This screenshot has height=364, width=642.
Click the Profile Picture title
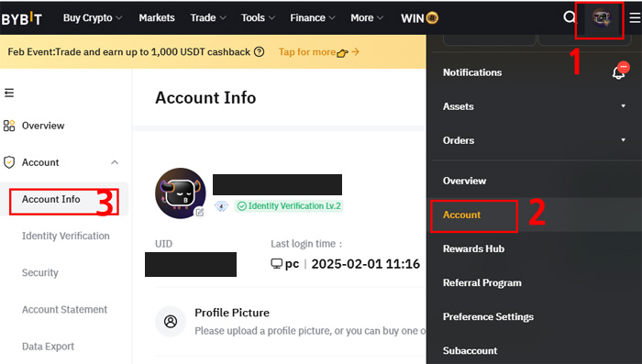click(232, 313)
